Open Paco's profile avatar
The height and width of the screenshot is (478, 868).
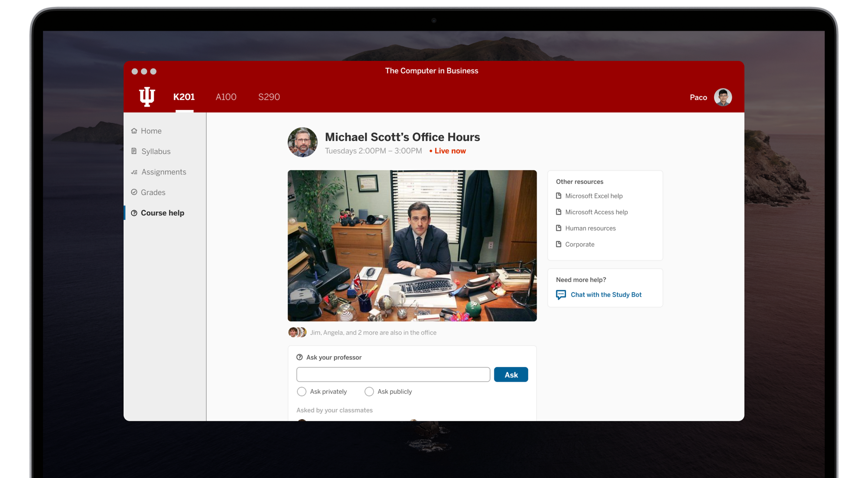(722, 97)
